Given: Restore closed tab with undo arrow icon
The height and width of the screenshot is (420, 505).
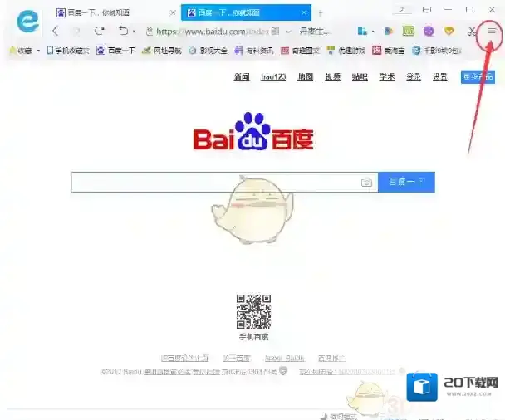Looking at the screenshot, I should point(124,31).
